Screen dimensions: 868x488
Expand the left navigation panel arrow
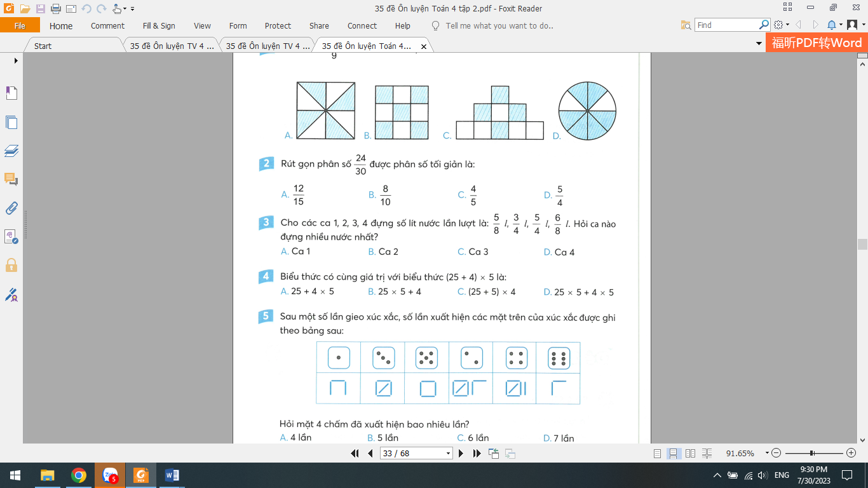[16, 60]
